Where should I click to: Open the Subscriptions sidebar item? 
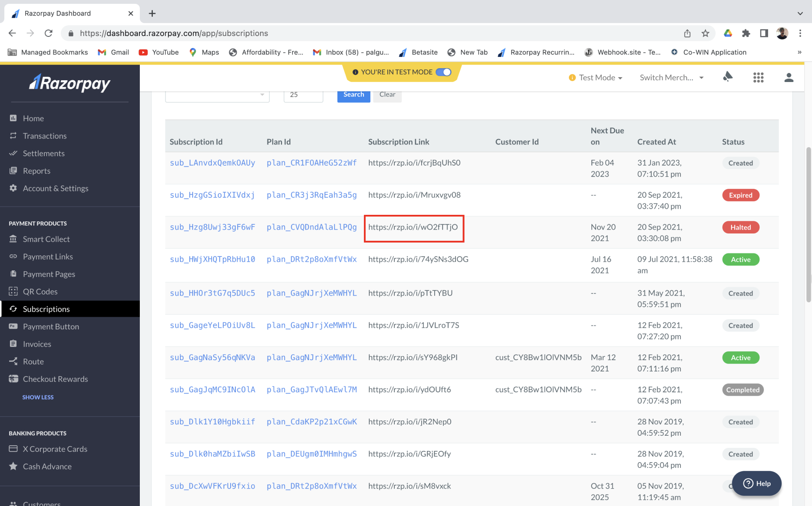pyautogui.click(x=70, y=309)
